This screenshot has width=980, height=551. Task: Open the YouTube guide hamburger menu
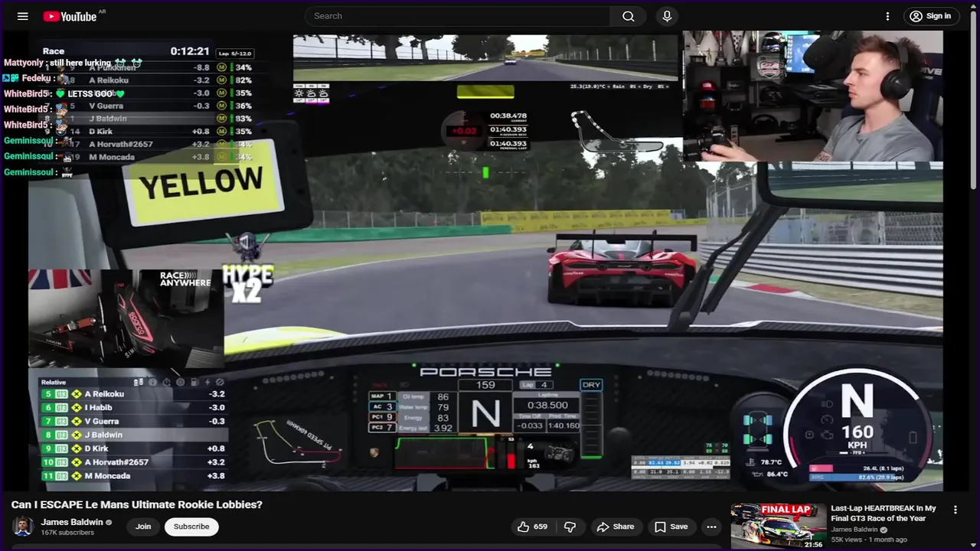pyautogui.click(x=23, y=16)
